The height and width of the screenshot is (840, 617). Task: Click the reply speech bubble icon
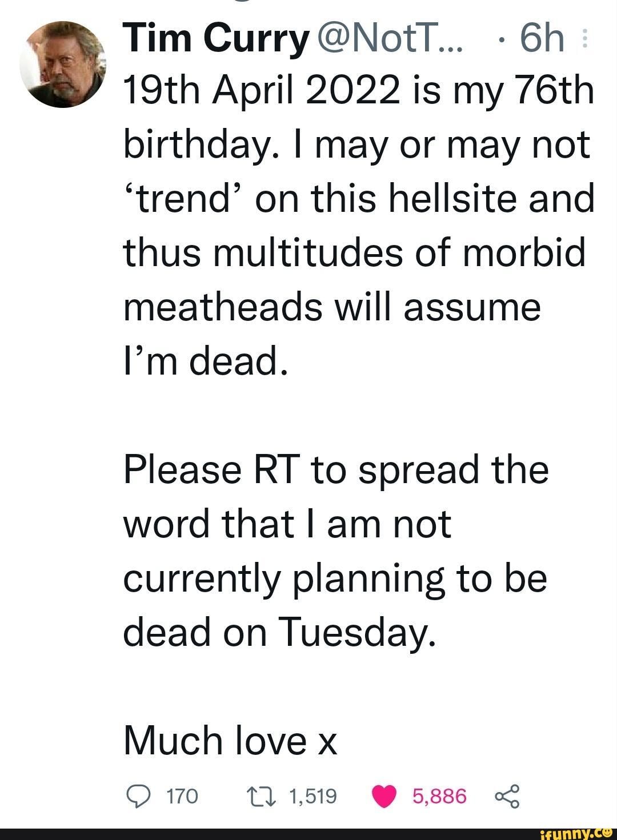click(137, 795)
